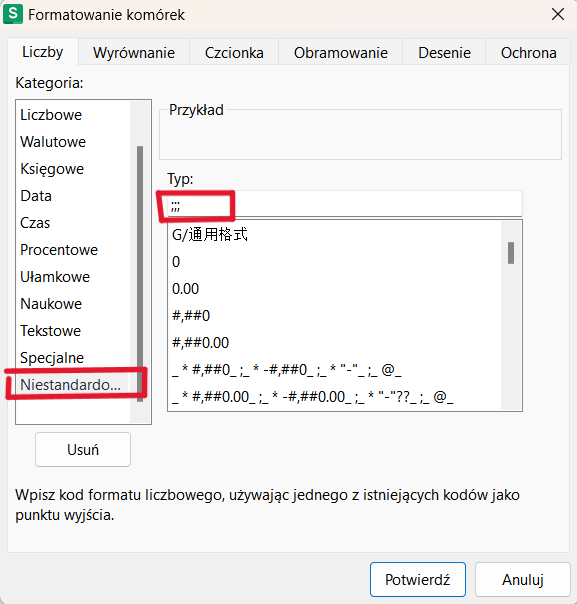Select the Czas category
The height and width of the screenshot is (604, 577).
tap(73, 223)
